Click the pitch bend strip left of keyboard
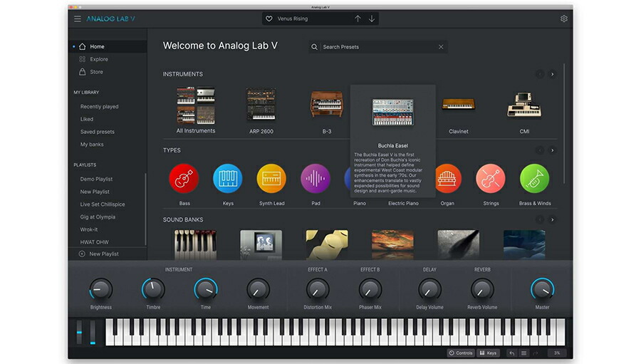 coord(79,332)
